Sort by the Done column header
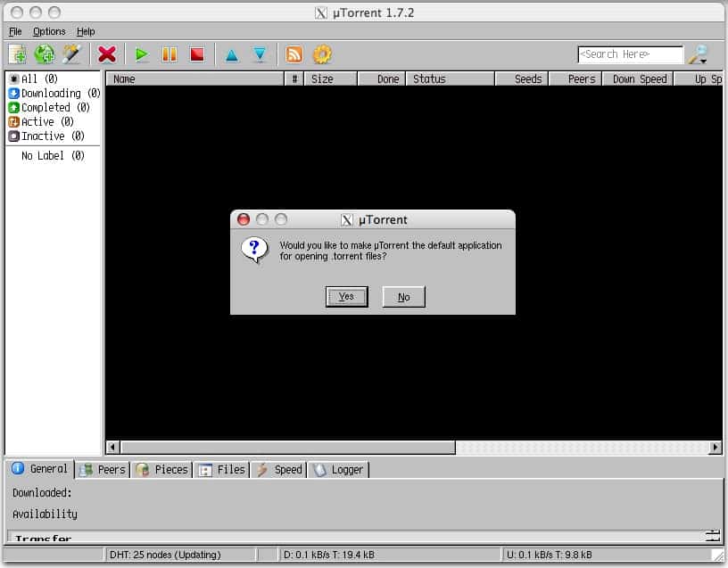728x568 pixels. click(x=382, y=78)
